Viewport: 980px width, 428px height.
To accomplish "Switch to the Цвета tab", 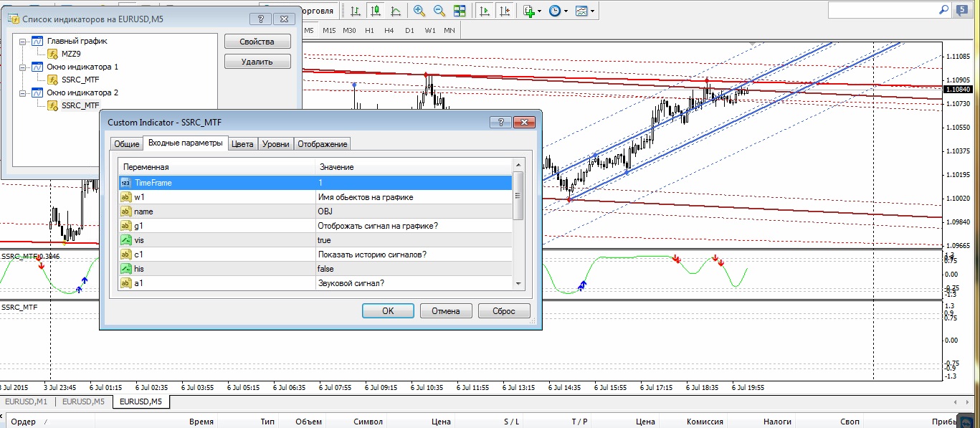I will (242, 144).
